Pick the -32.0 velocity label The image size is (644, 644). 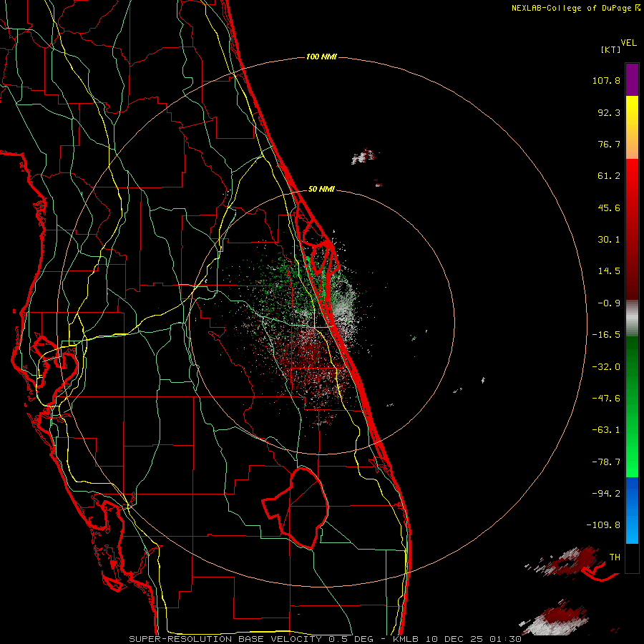606,367
